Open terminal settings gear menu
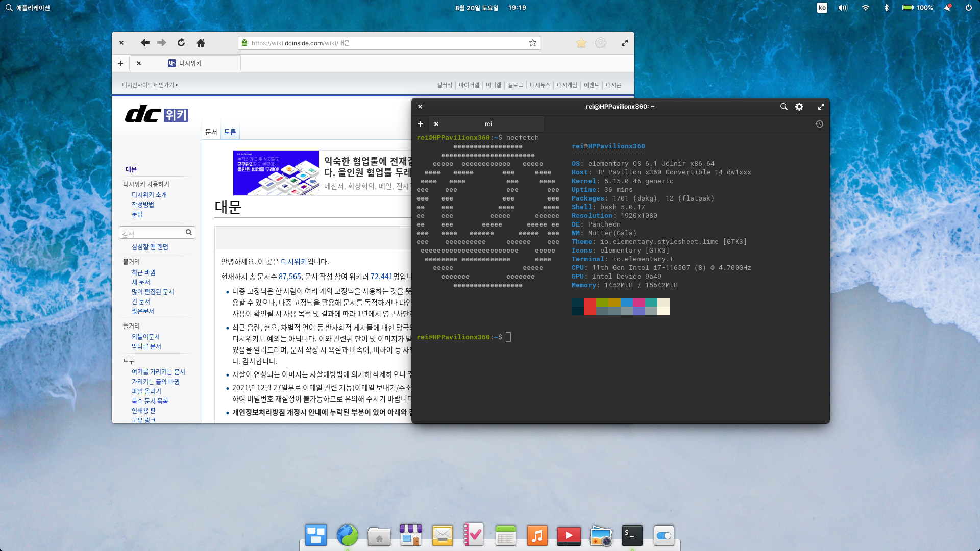 coord(799,107)
